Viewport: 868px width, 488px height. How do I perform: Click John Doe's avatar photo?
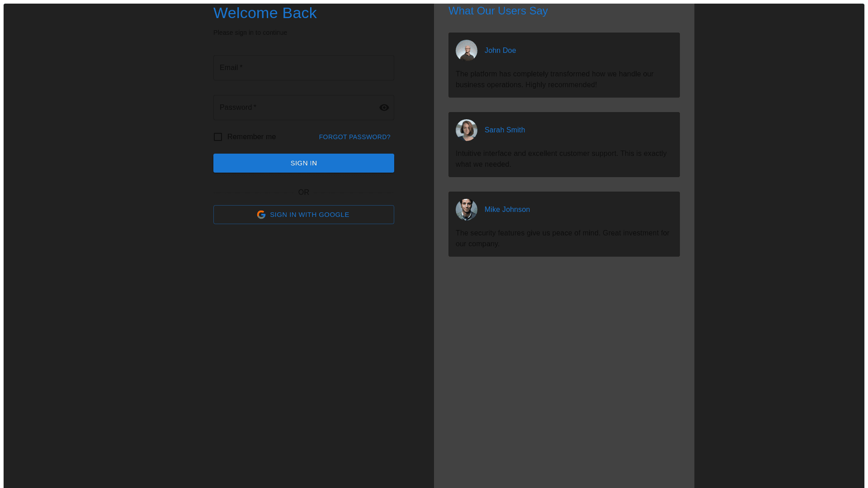click(x=466, y=51)
